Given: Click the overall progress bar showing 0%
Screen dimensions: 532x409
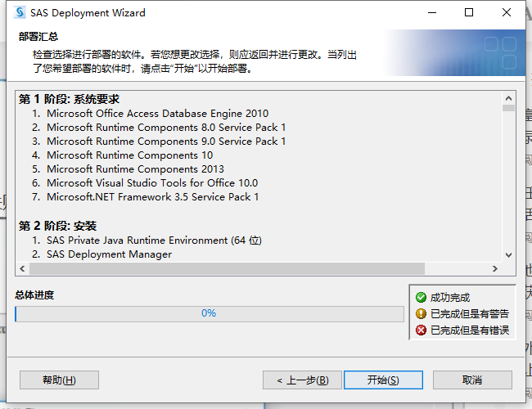Looking at the screenshot, I should pyautogui.click(x=210, y=313).
